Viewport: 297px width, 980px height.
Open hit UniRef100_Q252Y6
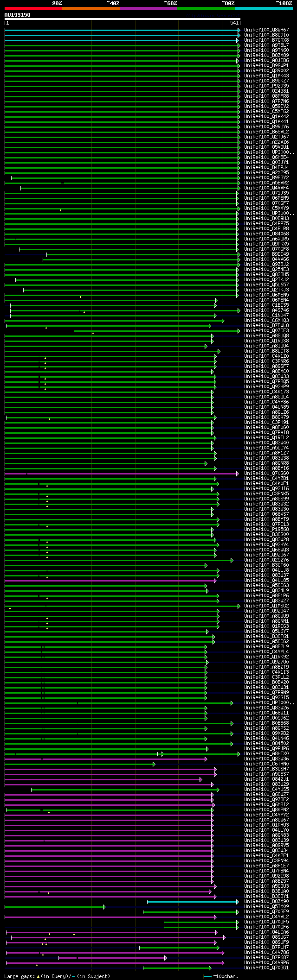pos(266,560)
